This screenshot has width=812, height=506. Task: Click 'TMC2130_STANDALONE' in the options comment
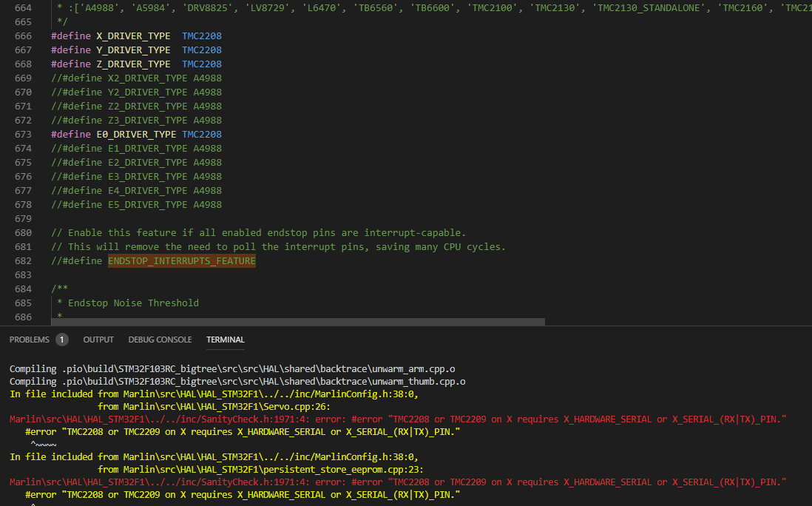(x=649, y=8)
